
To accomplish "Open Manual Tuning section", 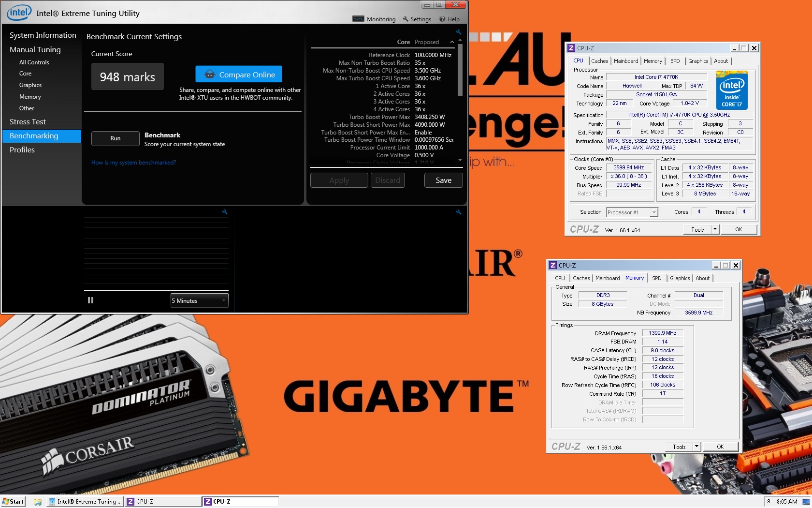I will (35, 50).
